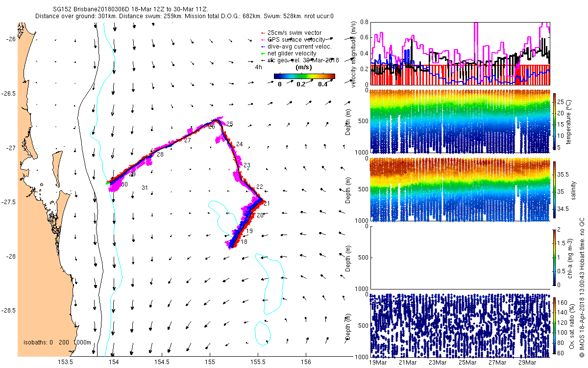
Task: Click the velocity (m/s) color bar on the map
Action: (x=304, y=76)
